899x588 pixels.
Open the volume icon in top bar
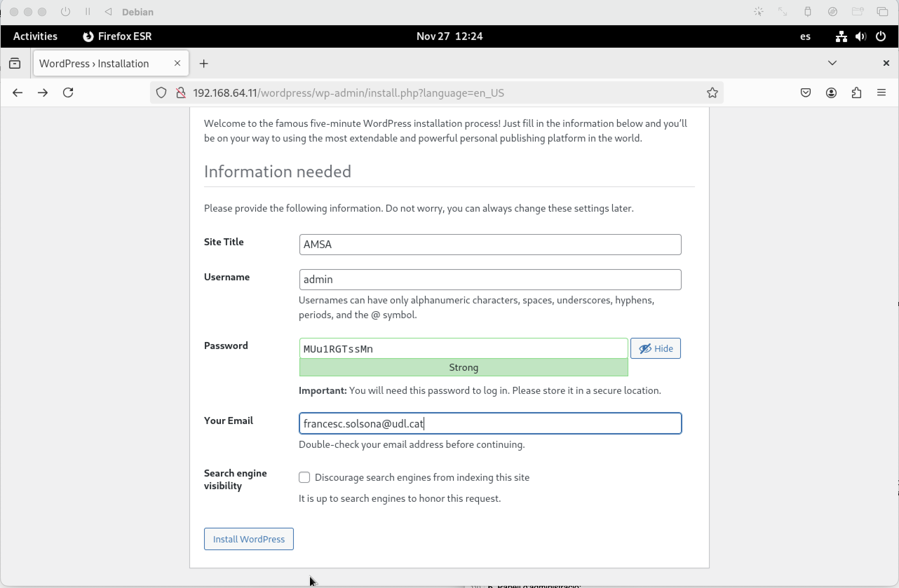pyautogui.click(x=861, y=36)
